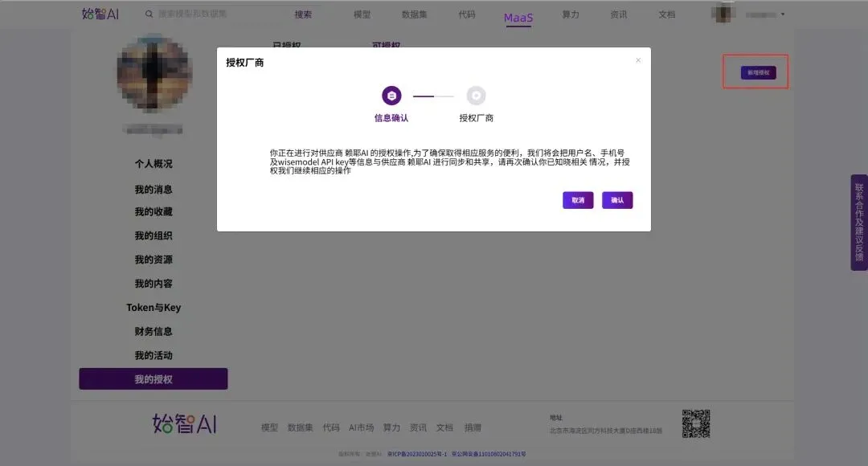
Task: Open the 京公网安备 record link
Action: (489, 454)
